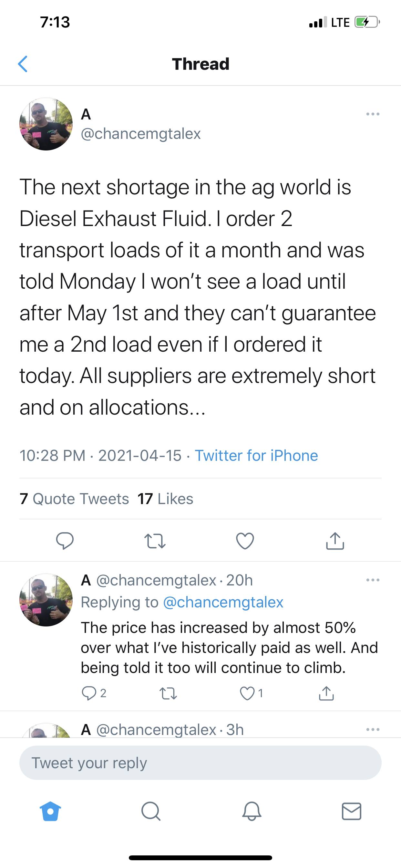
Task: Open the Home tab in the bottom bar
Action: 50,811
